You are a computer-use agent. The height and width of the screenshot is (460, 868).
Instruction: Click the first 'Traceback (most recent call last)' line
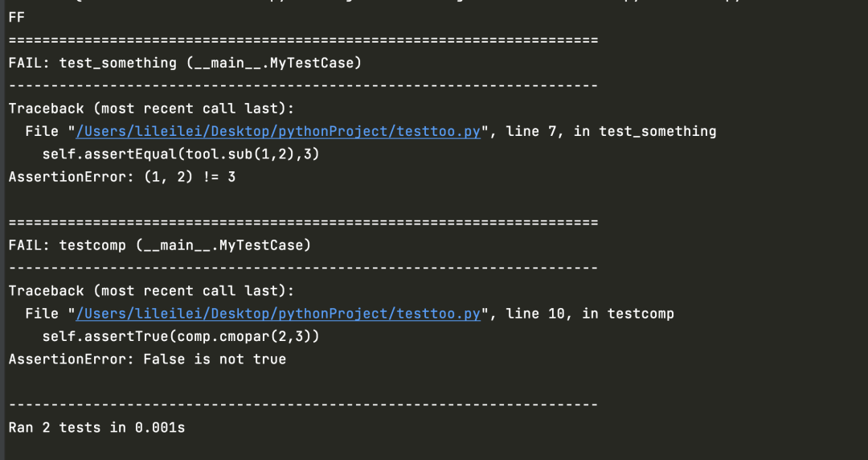[x=152, y=109]
